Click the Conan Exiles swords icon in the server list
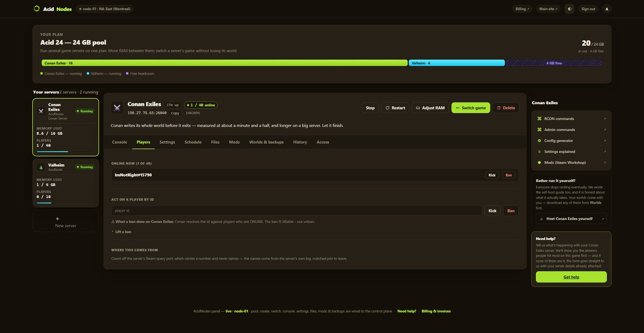 [x=41, y=111]
